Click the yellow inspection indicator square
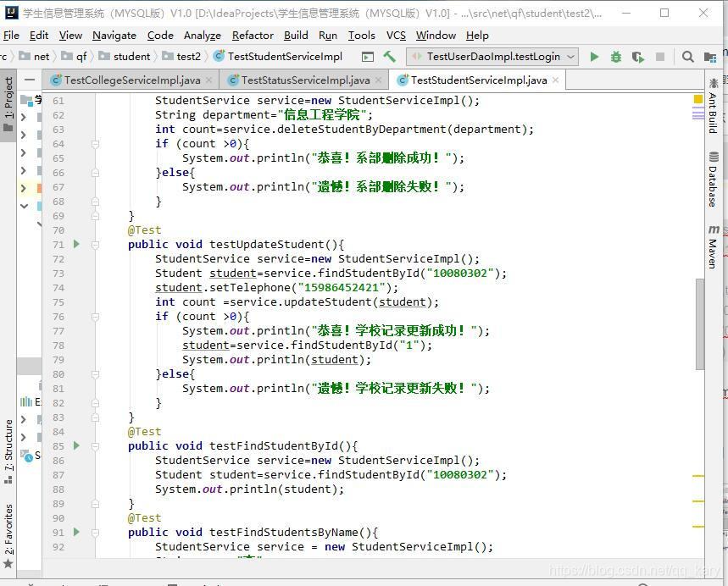Screen dimensions: 728x586 [x=697, y=99]
